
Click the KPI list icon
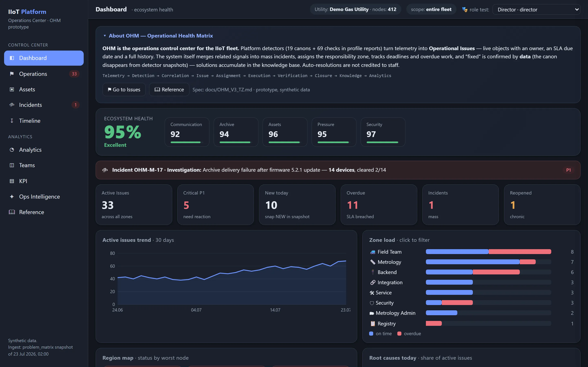click(12, 181)
